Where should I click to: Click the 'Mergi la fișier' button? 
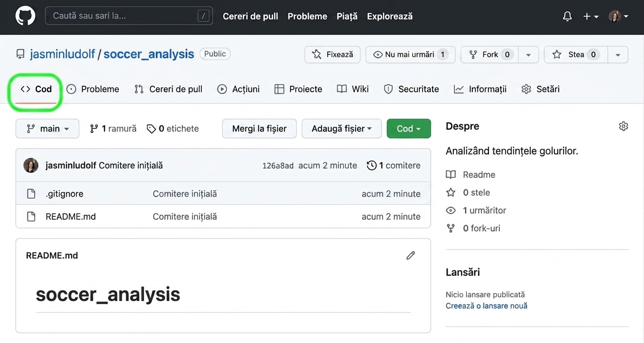[259, 129]
